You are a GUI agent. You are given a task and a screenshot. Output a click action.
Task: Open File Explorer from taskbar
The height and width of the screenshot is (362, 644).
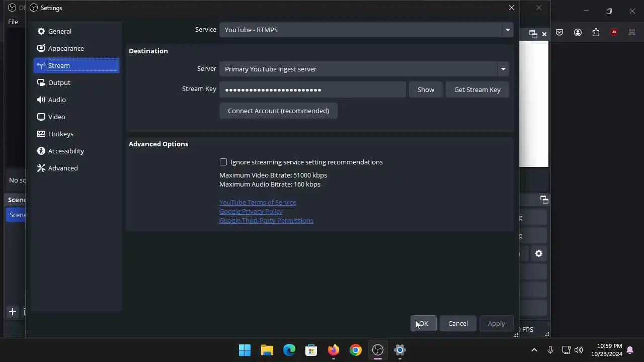click(267, 350)
